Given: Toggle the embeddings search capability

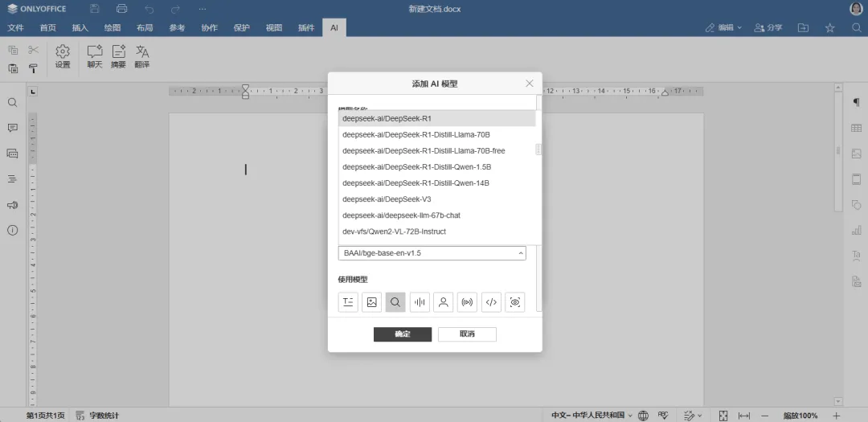Looking at the screenshot, I should tap(395, 302).
